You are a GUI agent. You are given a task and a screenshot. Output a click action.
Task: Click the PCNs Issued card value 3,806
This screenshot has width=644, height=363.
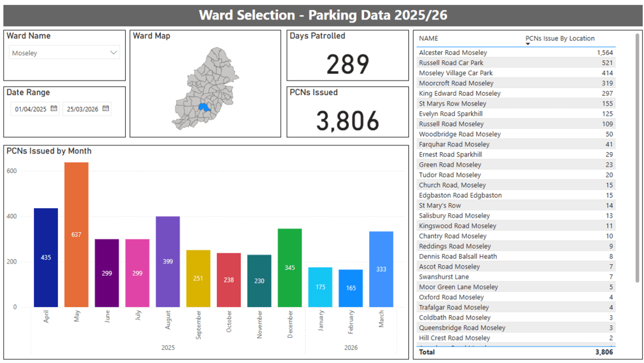point(347,121)
